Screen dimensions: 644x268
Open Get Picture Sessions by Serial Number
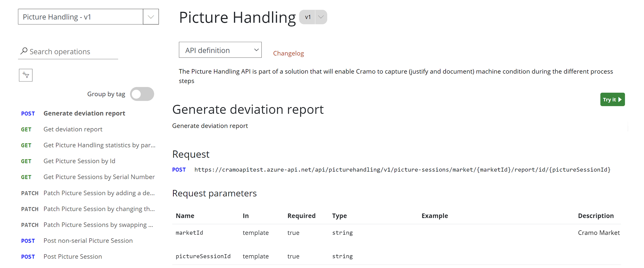(99, 177)
